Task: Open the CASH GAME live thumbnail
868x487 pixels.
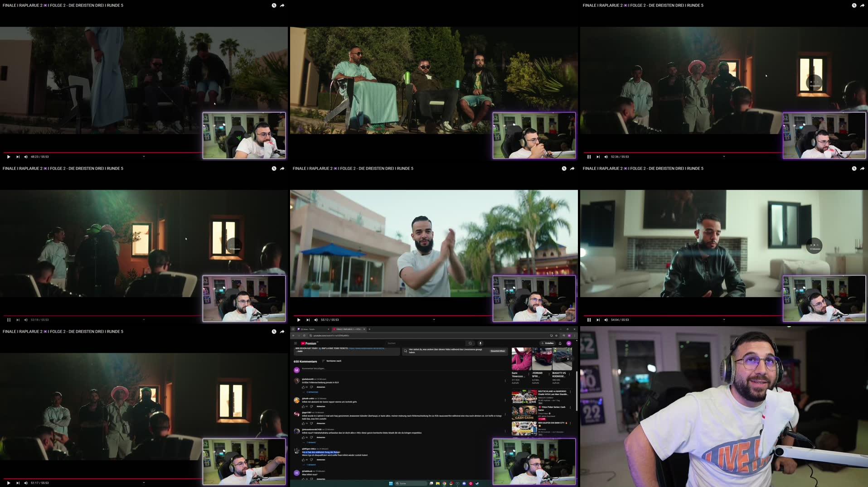Action: point(524,412)
